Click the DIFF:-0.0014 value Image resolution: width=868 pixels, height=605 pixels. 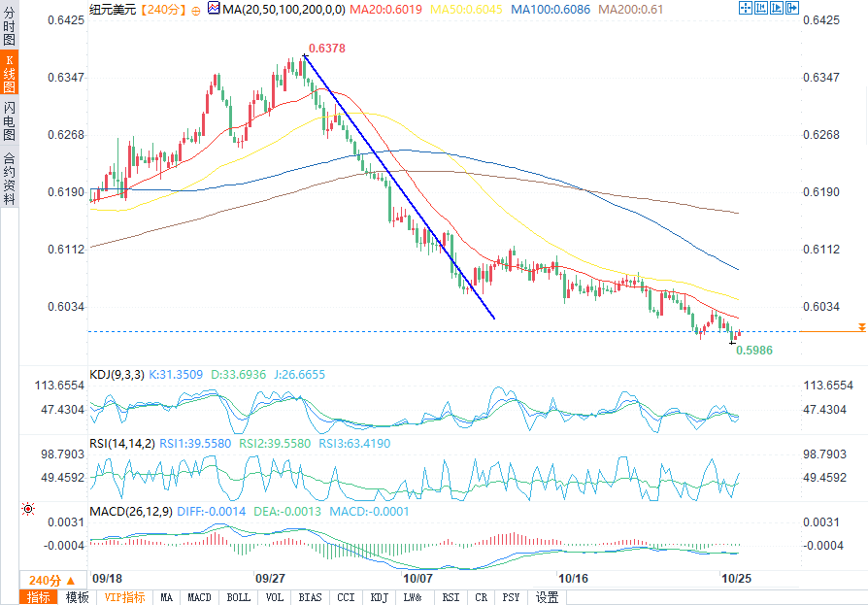(211, 512)
